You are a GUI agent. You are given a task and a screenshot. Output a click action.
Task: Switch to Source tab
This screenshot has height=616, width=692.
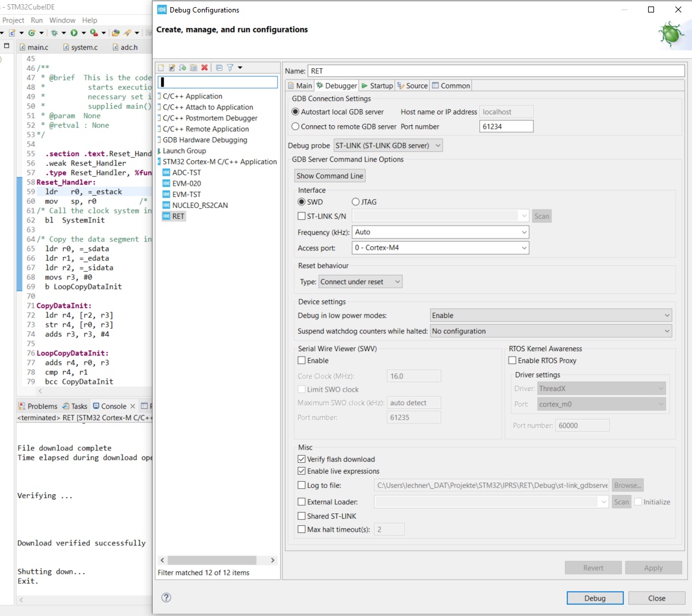tap(412, 85)
